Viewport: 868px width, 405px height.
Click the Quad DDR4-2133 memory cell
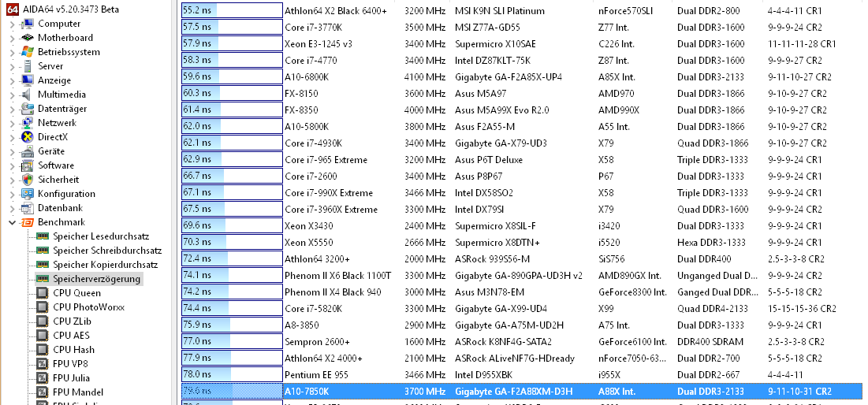713,309
